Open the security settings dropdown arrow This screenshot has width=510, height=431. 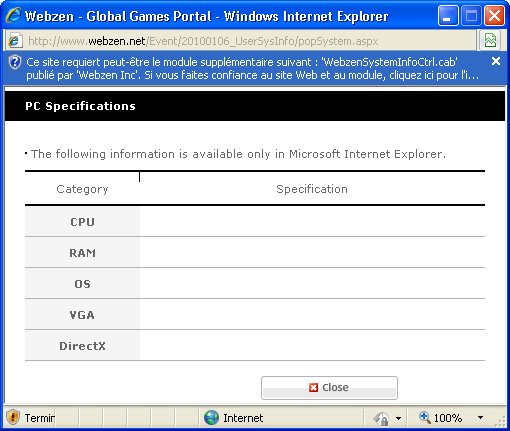coord(398,418)
